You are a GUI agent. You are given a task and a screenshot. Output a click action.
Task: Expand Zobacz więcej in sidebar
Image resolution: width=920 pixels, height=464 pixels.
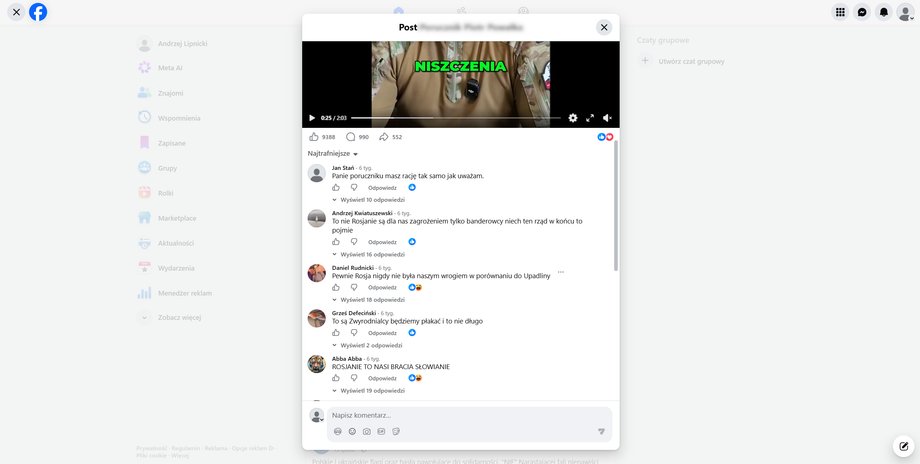point(179,317)
